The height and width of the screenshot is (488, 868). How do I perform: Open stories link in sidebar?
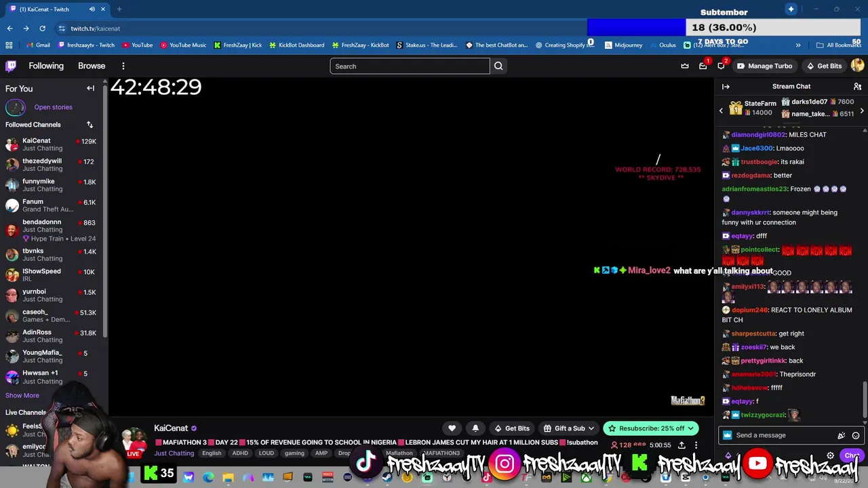(53, 107)
